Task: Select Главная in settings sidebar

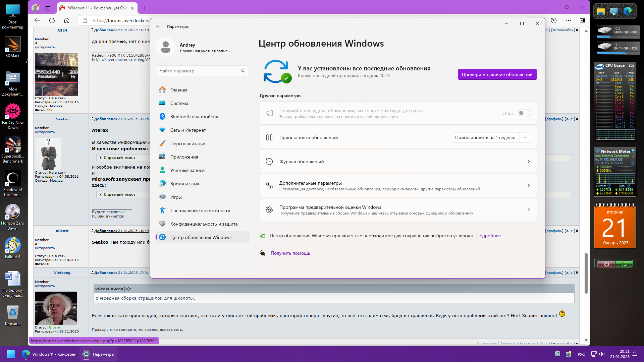Action: pos(179,90)
